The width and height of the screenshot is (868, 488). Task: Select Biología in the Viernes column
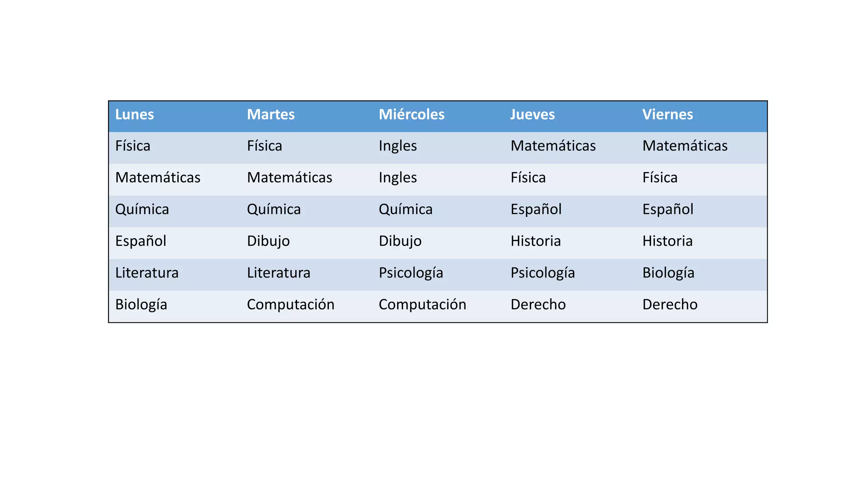click(x=668, y=273)
